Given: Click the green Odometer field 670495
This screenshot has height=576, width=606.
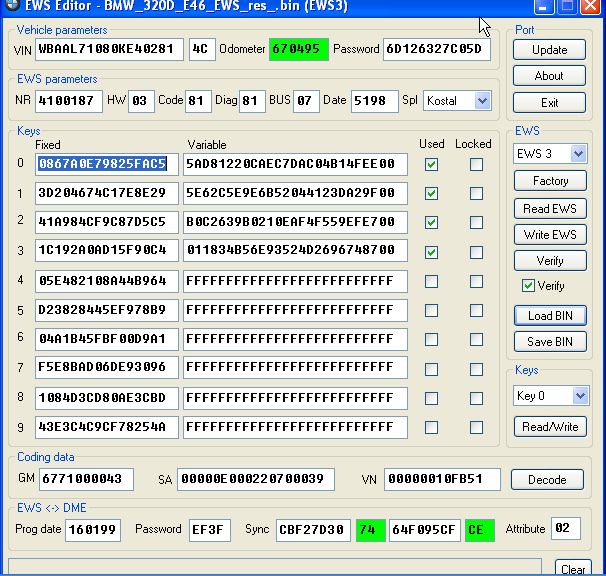Looking at the screenshot, I should (299, 49).
